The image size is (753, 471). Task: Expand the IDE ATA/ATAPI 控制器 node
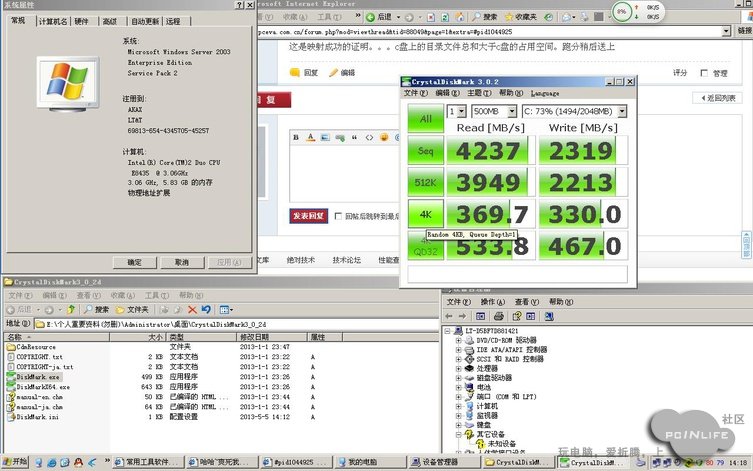point(458,350)
